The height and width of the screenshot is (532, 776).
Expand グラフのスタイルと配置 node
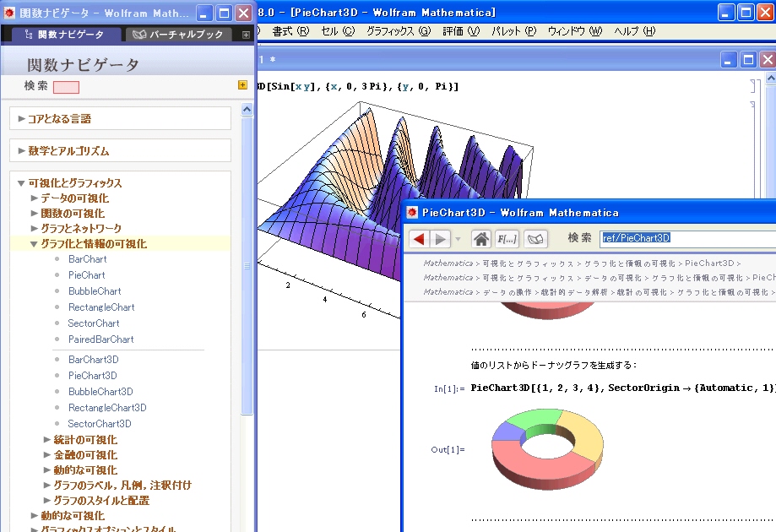coord(47,500)
